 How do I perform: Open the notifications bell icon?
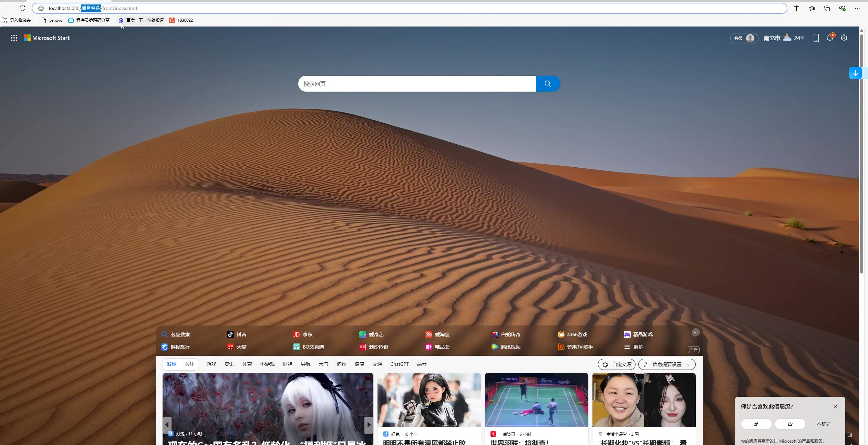(x=830, y=38)
